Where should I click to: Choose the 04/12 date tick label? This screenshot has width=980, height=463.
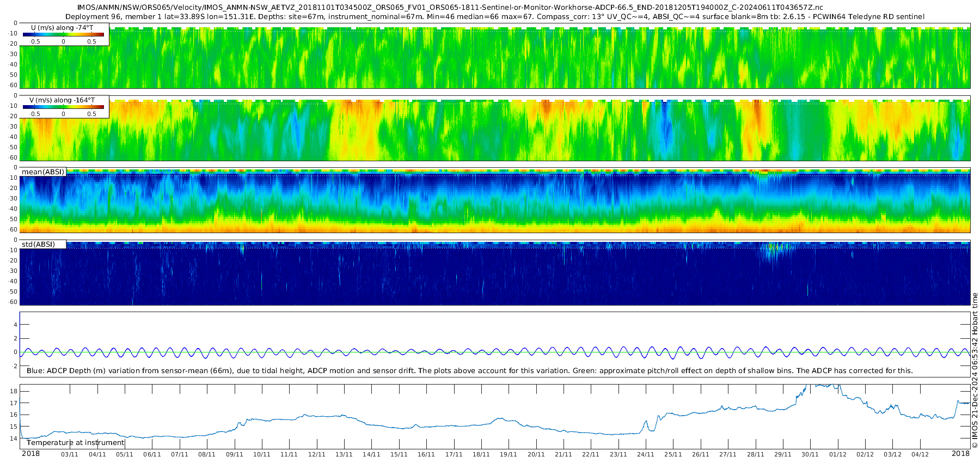(920, 454)
